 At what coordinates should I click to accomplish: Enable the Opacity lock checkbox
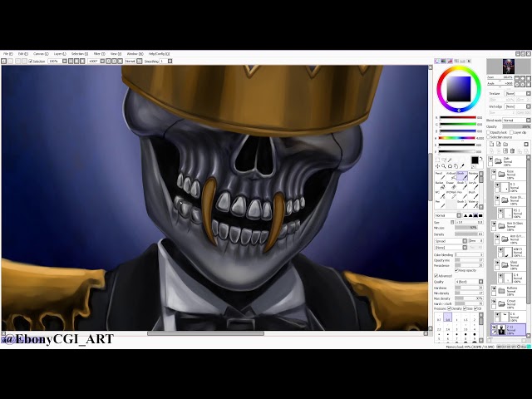tap(489, 132)
